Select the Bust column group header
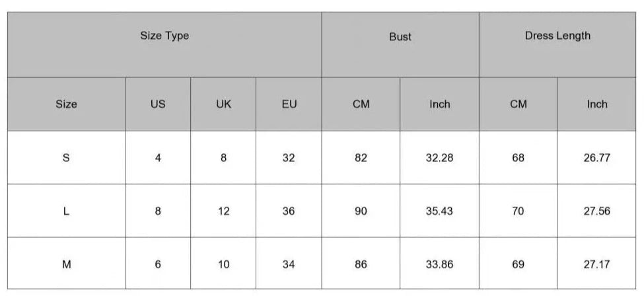 (400, 37)
